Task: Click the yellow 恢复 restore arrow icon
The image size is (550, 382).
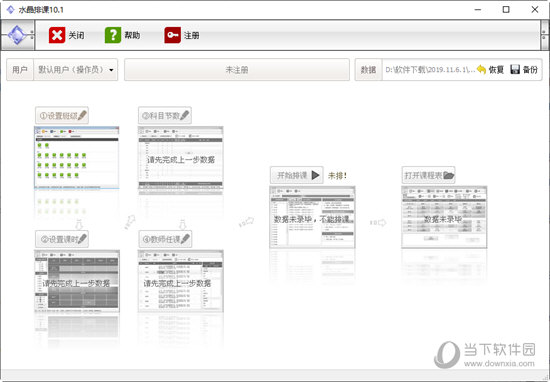Action: pos(481,69)
